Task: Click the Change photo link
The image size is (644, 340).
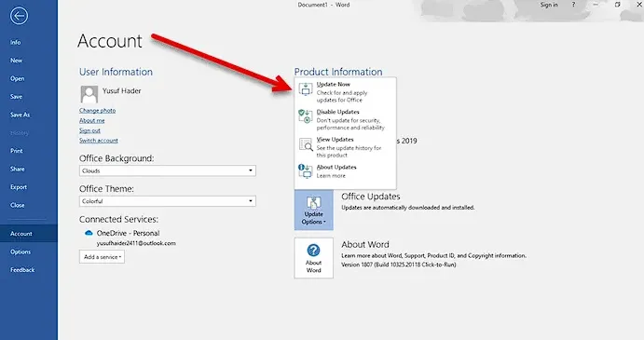Action: [97, 111]
